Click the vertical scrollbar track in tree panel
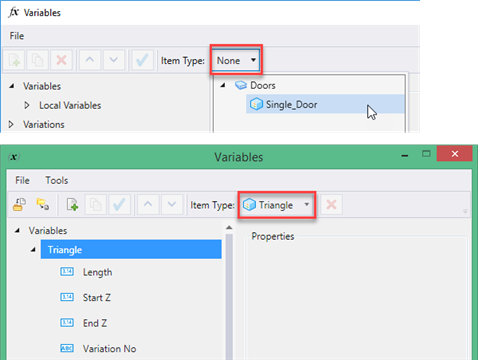 229,297
